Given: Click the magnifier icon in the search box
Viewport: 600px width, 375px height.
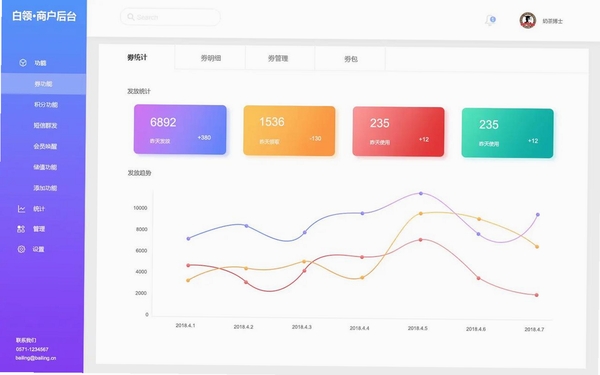Looking at the screenshot, I should (130, 17).
